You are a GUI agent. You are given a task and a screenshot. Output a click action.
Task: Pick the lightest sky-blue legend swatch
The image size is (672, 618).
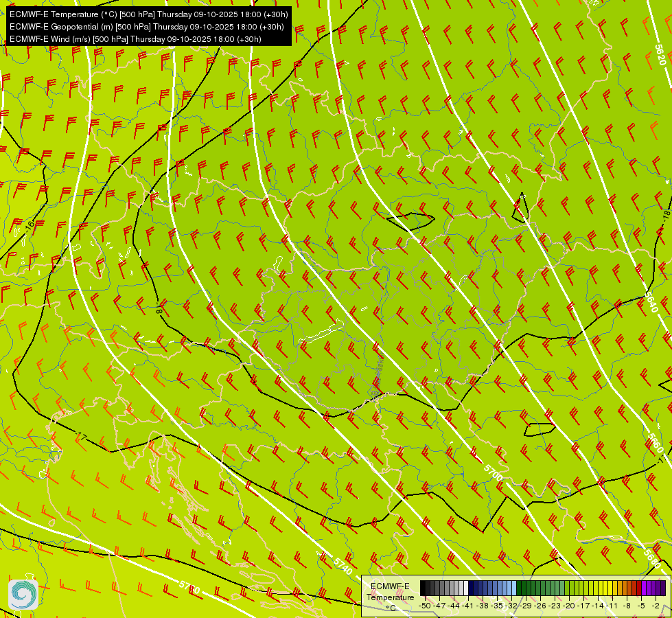pos(514,588)
